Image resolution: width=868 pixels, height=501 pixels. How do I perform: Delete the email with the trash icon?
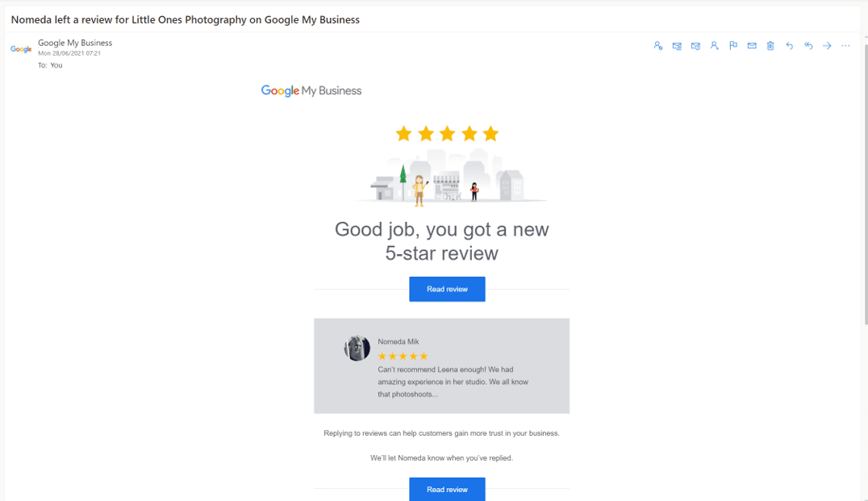770,46
